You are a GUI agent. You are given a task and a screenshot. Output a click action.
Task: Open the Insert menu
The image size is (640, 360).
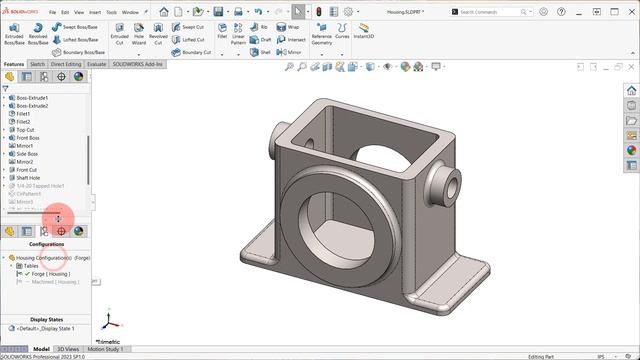[x=95, y=12]
